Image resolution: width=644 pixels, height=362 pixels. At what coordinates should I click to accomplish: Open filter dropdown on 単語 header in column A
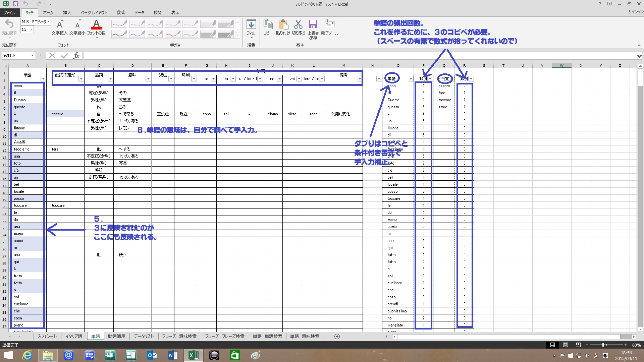coord(43,79)
